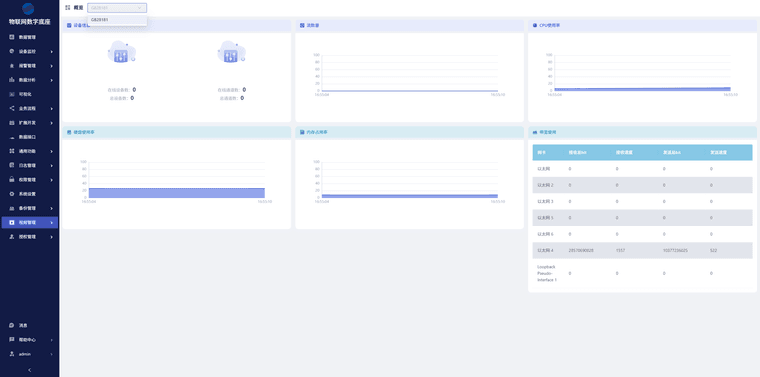Expand the admin user menu

[x=30, y=354]
